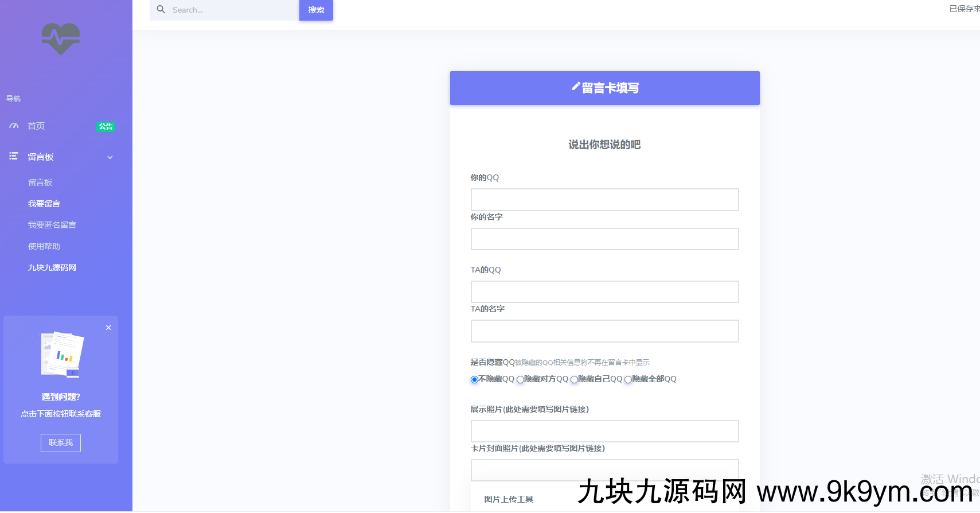Select the 不隐藏QQ radio option

[474, 379]
